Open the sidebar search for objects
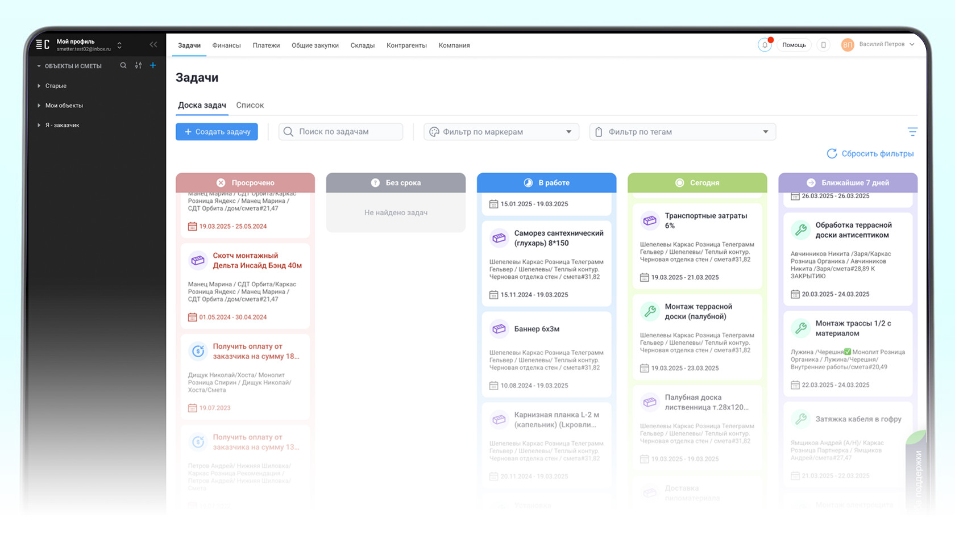Viewport: 955px width, 560px height. pos(123,65)
